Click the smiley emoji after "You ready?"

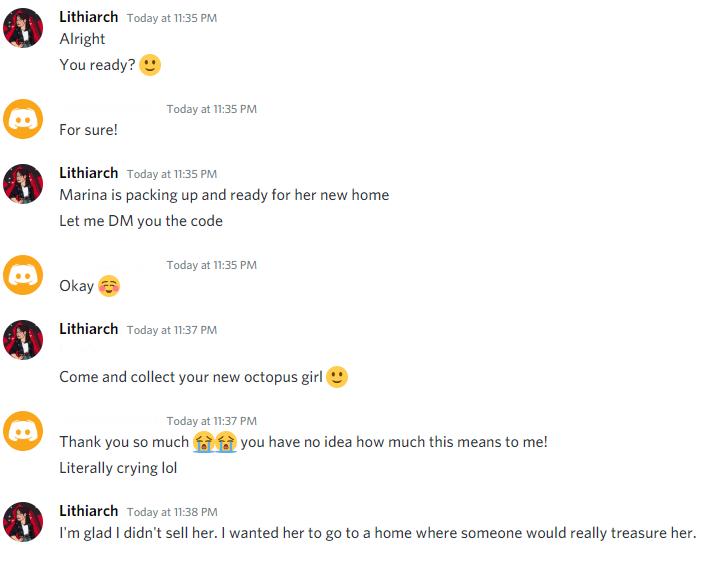click(150, 65)
